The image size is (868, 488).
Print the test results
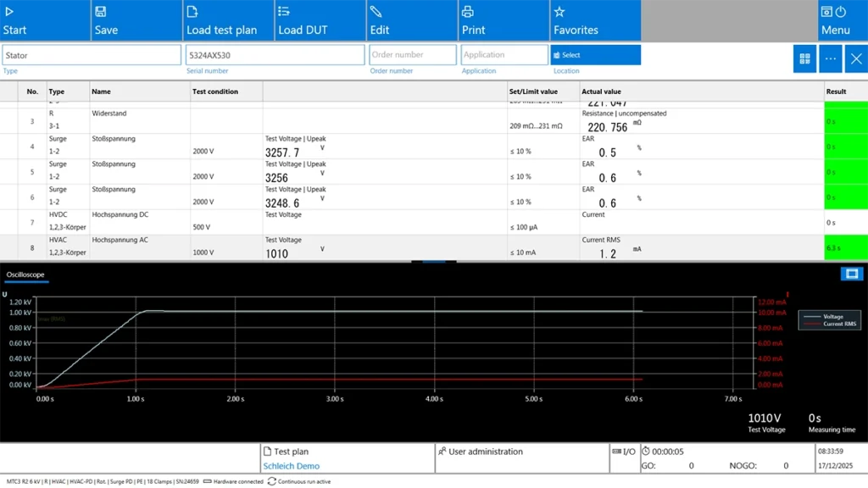(503, 20)
